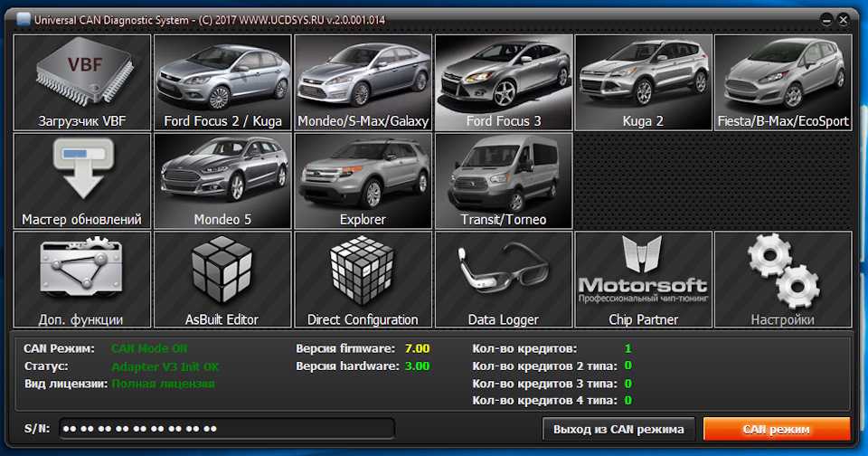Click the Adapter V3 Init OK status
Screen dimensions: 868x456
[165, 366]
